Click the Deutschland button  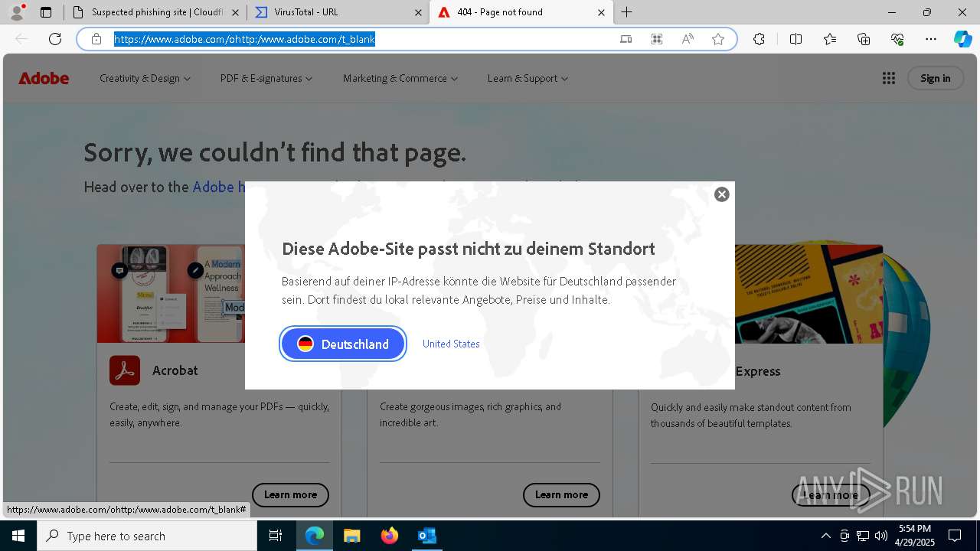tap(343, 344)
